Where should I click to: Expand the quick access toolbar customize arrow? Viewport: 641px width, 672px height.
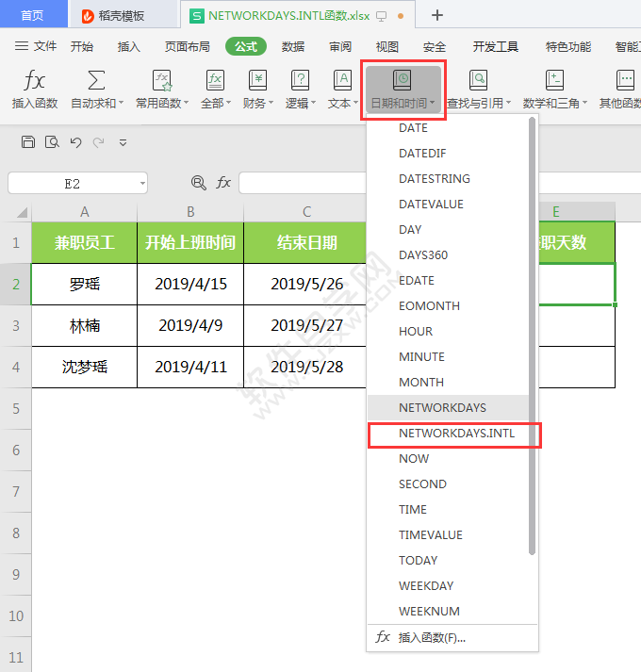[123, 142]
